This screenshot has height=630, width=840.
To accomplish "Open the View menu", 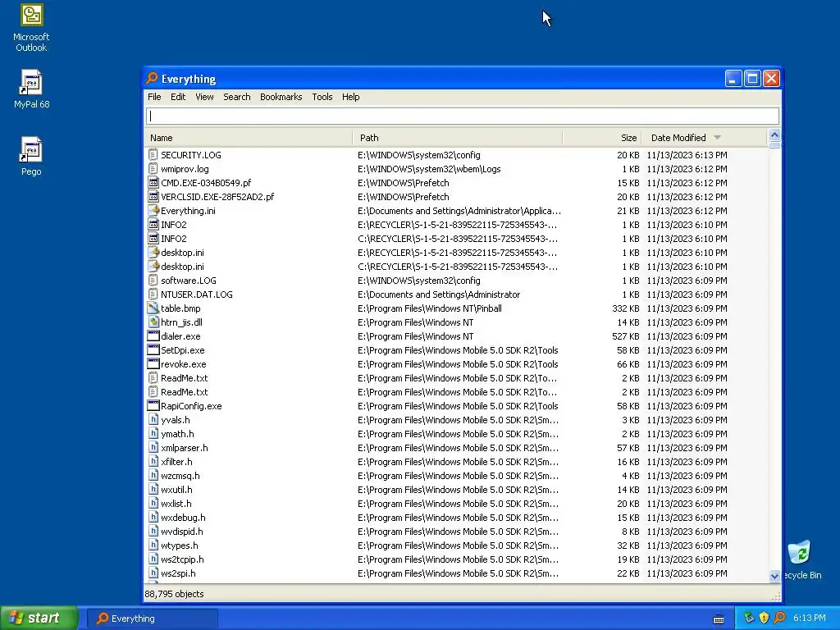I will [204, 97].
